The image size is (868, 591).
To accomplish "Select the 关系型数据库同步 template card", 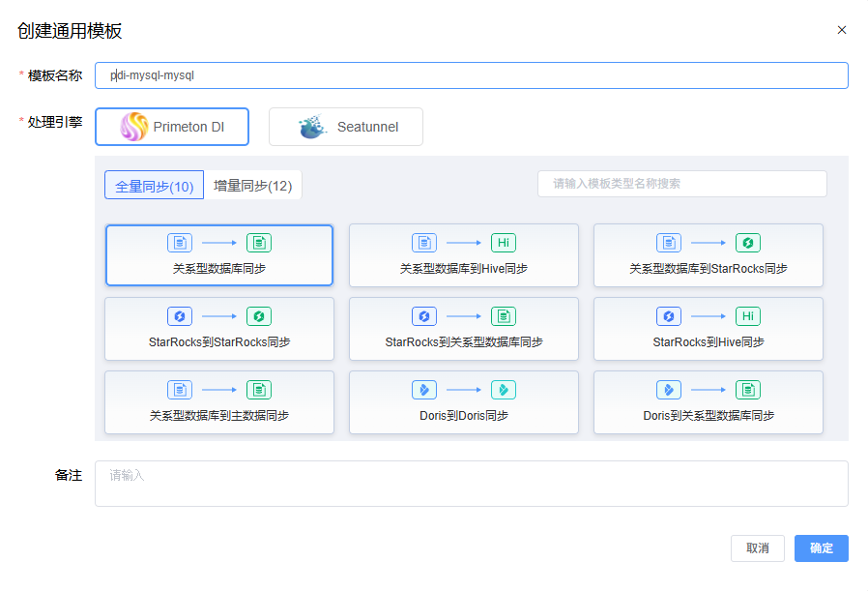I will click(x=219, y=256).
